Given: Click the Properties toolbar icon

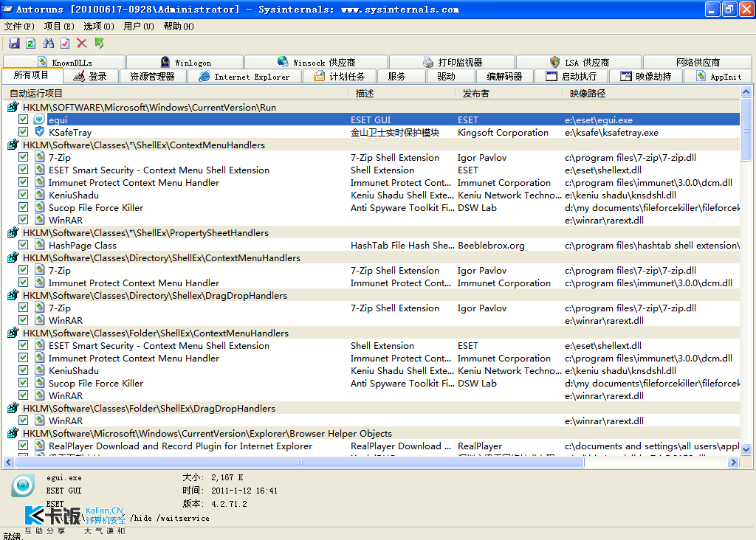Looking at the screenshot, I should pyautogui.click(x=65, y=44).
